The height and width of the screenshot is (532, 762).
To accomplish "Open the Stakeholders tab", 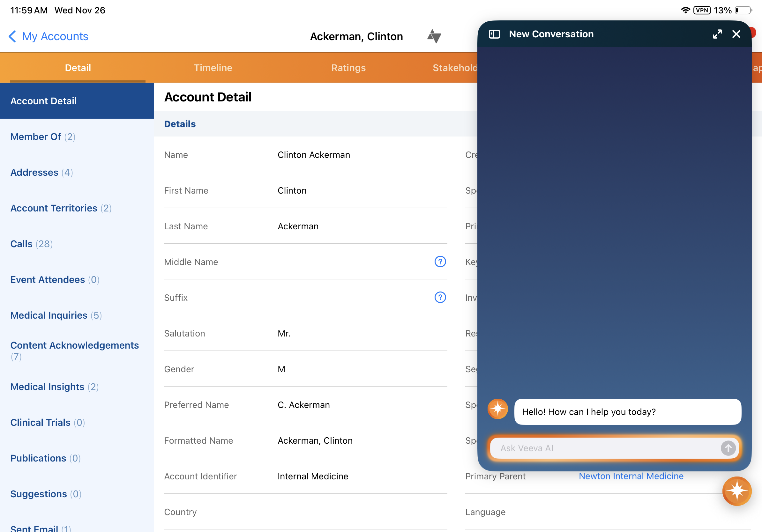I will [455, 68].
